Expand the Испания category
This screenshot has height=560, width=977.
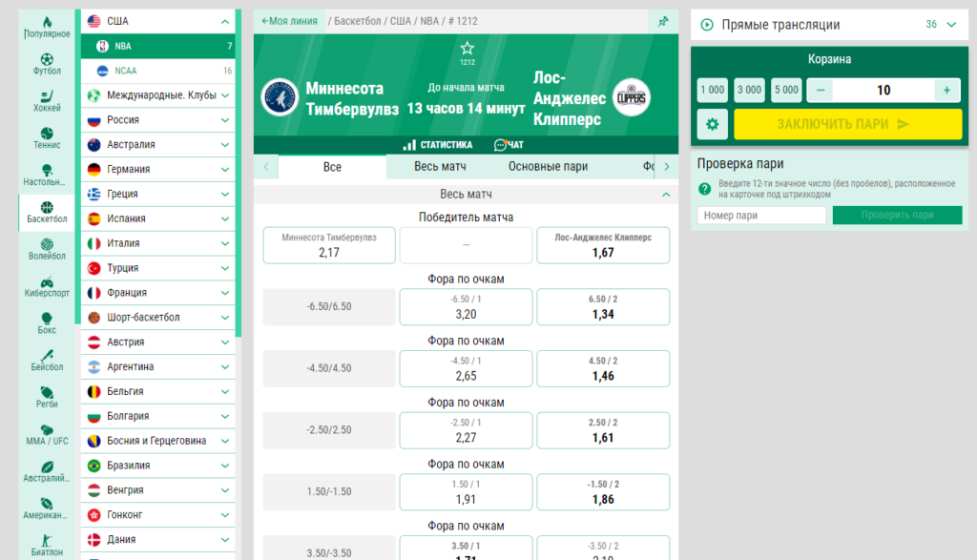coord(225,218)
